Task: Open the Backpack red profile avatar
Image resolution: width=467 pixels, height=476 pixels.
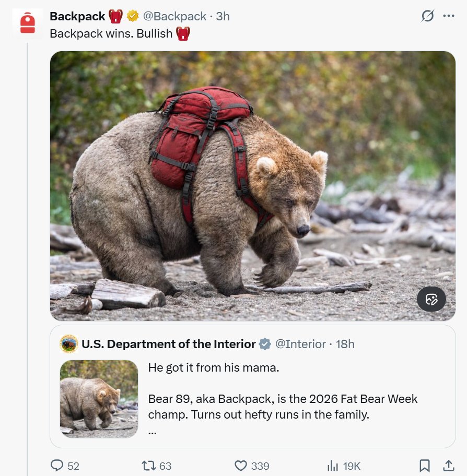Action: [x=27, y=23]
